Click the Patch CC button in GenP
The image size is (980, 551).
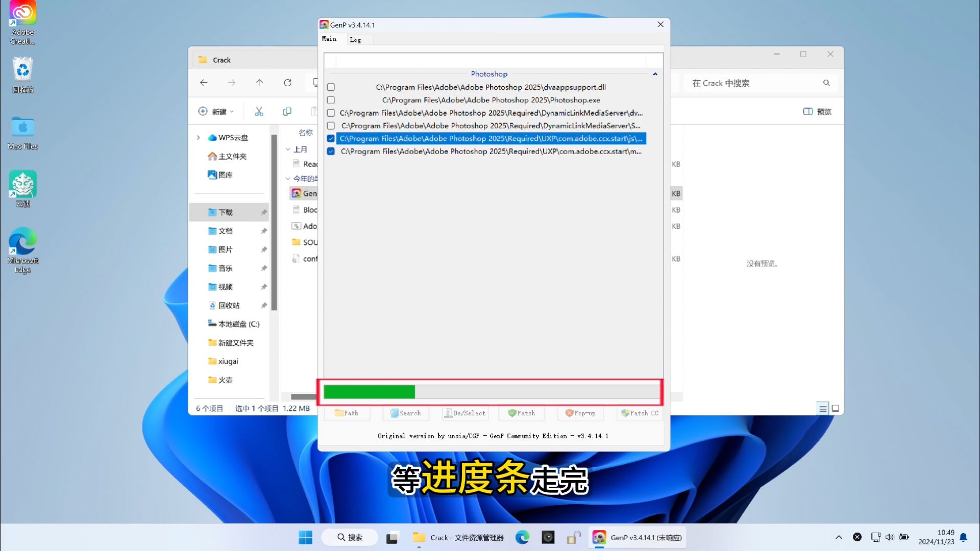point(640,413)
